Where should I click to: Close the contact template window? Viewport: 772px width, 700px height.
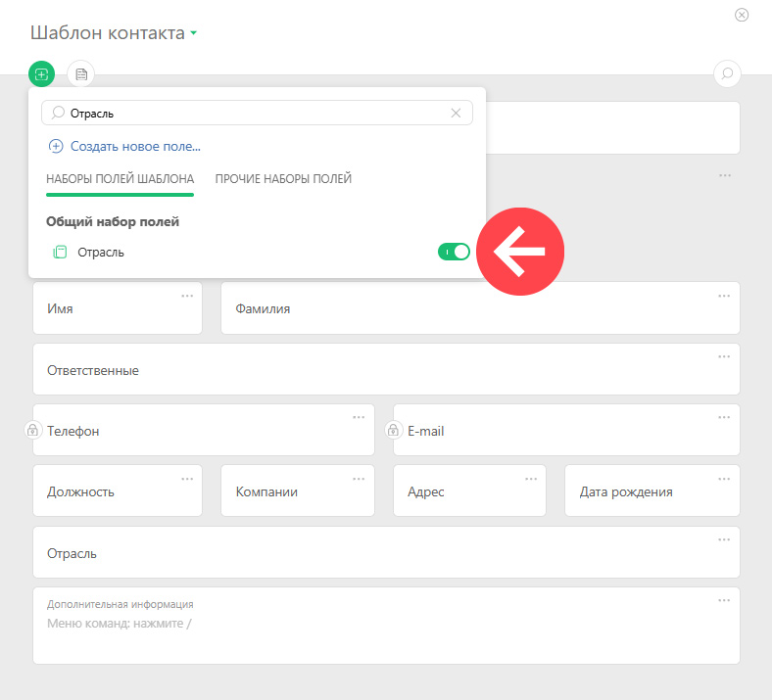point(742,15)
